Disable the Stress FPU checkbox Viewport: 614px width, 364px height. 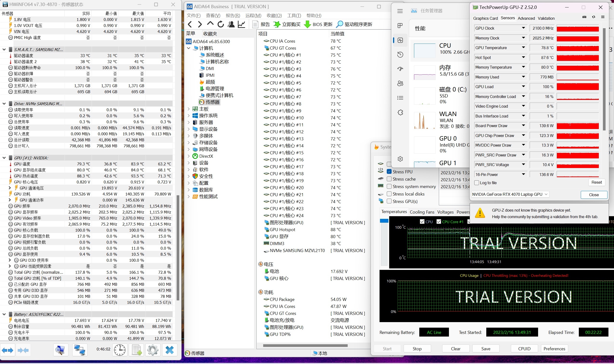[x=389, y=172]
